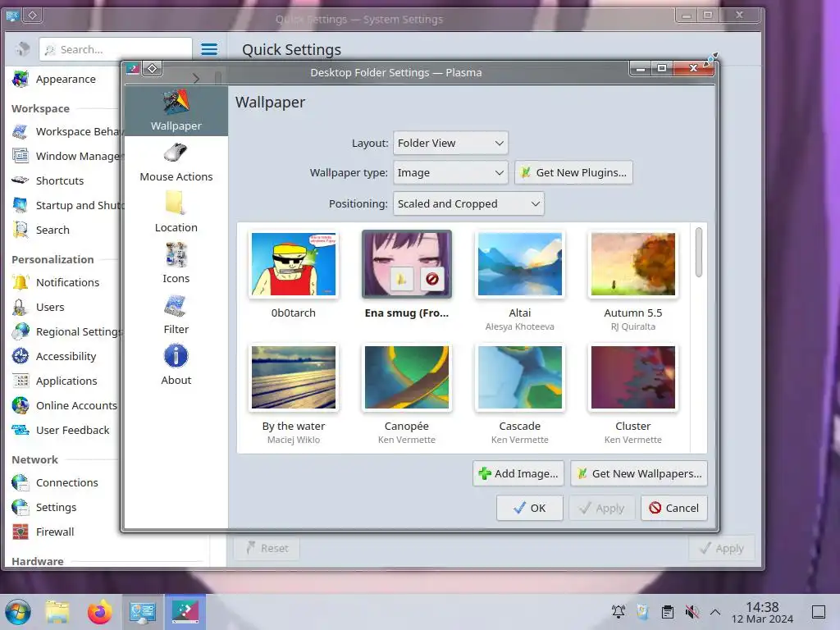Pick the Altai wallpaper thumbnail
Viewport: 840px width, 630px height.
click(x=519, y=264)
